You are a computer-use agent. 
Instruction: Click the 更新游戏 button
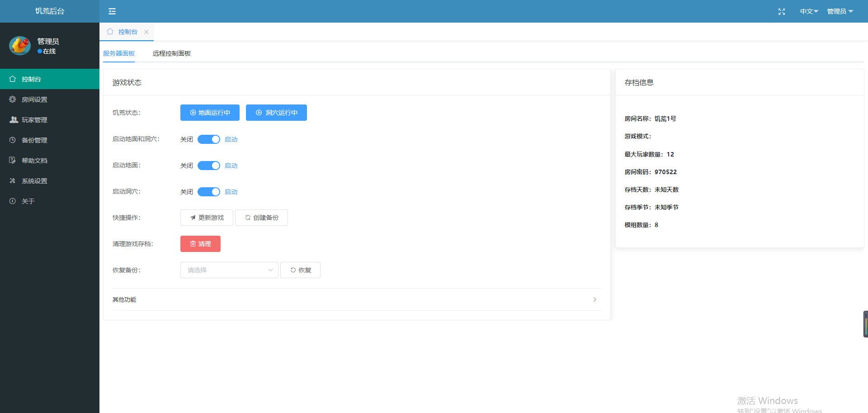coord(207,218)
